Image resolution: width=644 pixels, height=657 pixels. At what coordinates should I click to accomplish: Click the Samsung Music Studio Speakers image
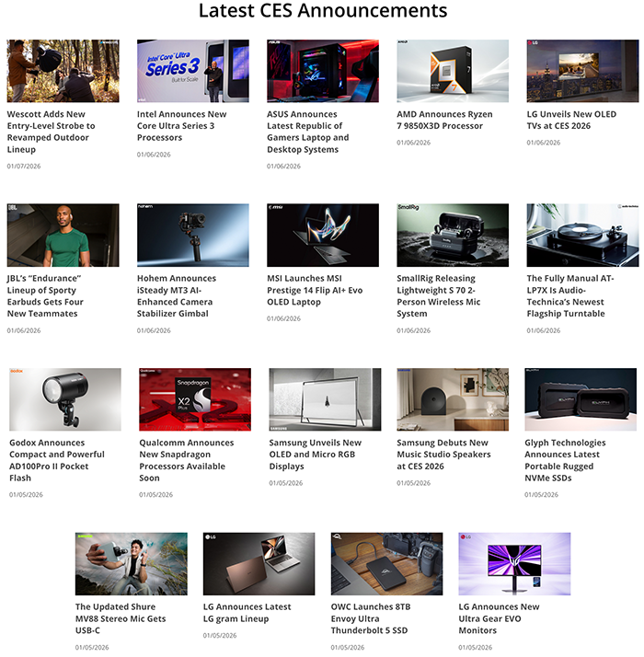pos(453,399)
